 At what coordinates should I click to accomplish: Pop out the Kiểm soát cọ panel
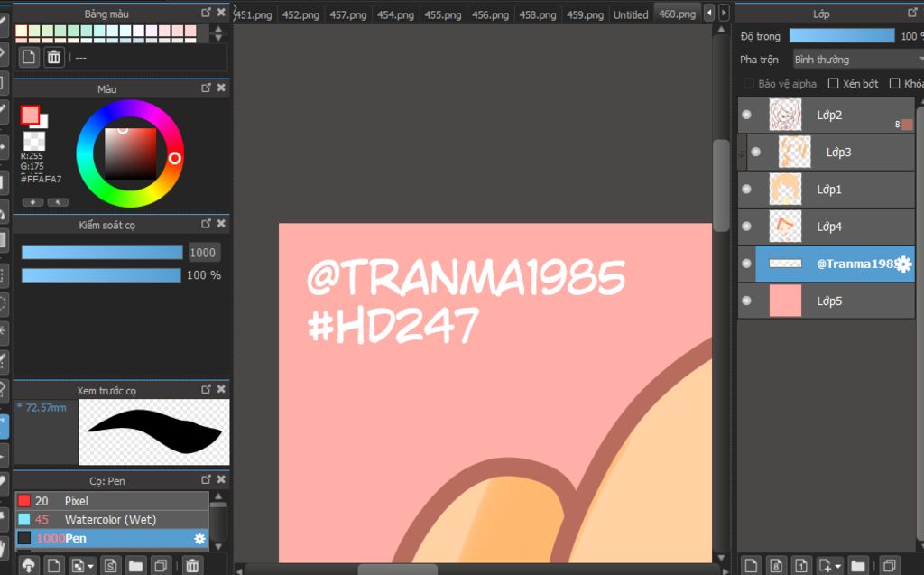(x=206, y=224)
